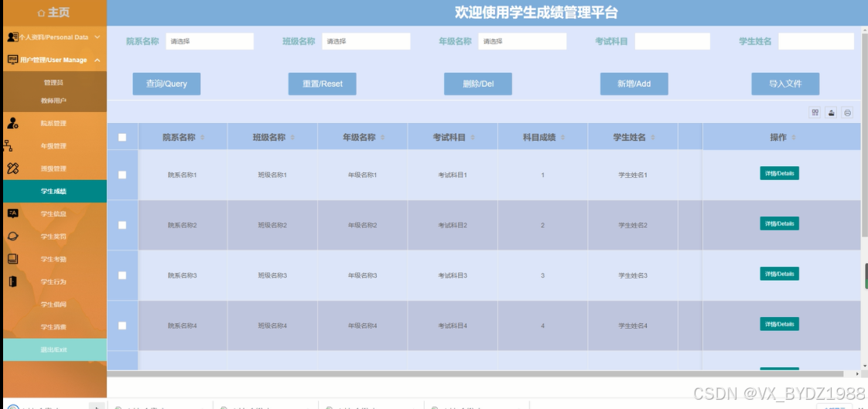Check the row checkbox for 院系名称1
Viewport: 868px width, 409px height.
tap(122, 174)
